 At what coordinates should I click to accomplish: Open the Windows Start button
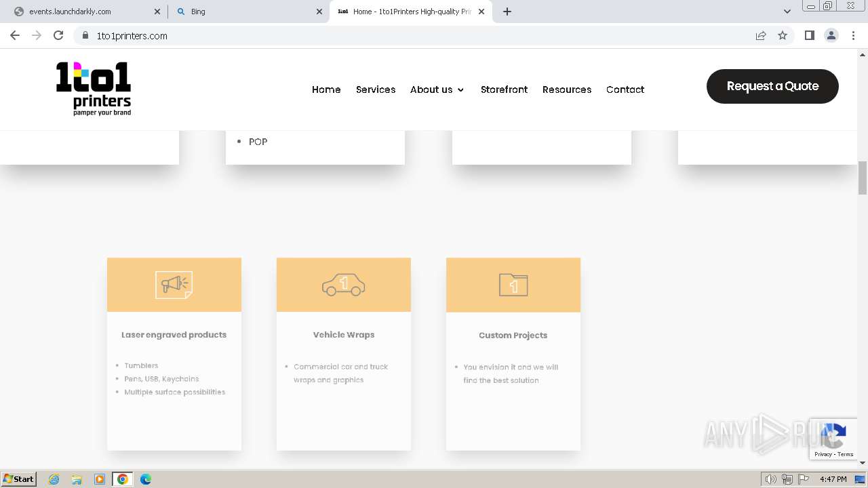(x=18, y=479)
